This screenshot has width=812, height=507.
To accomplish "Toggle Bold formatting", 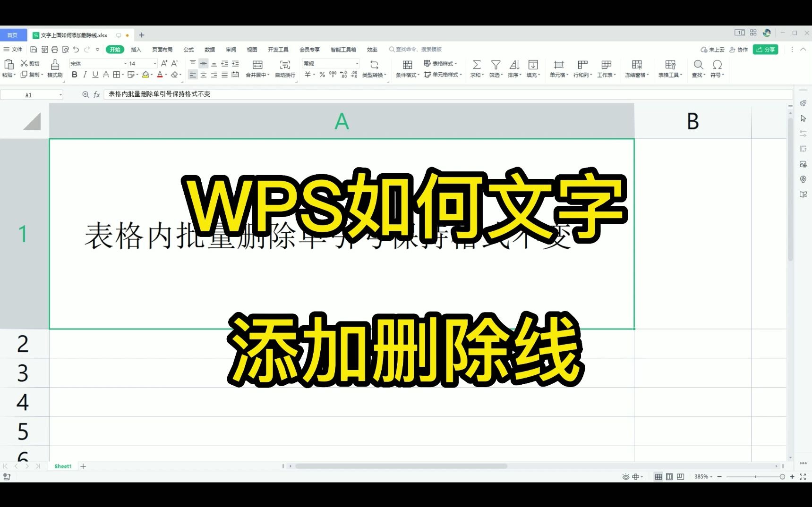I will point(74,75).
